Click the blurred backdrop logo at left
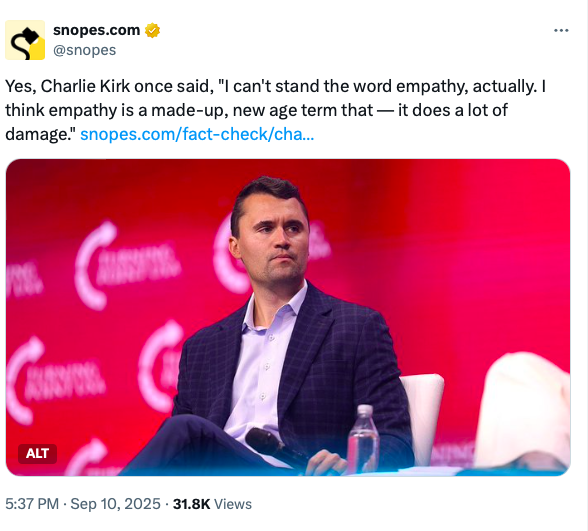Image resolution: width=588 pixels, height=531 pixels. pos(126,264)
